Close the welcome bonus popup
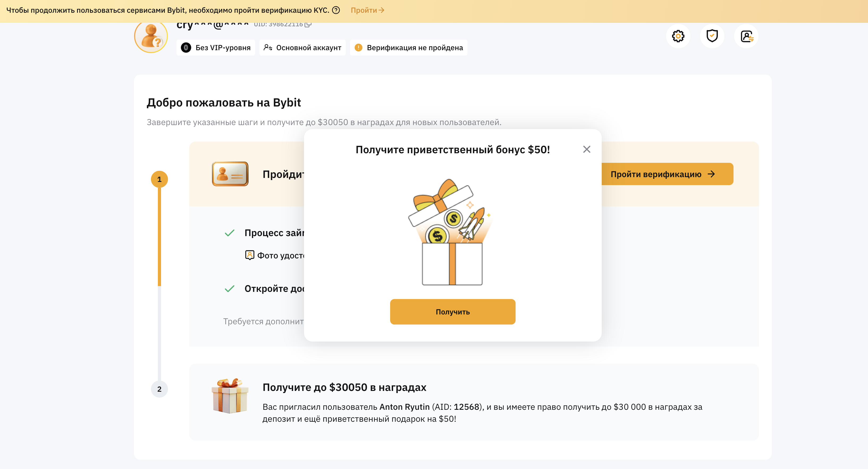Image resolution: width=868 pixels, height=469 pixels. [587, 149]
